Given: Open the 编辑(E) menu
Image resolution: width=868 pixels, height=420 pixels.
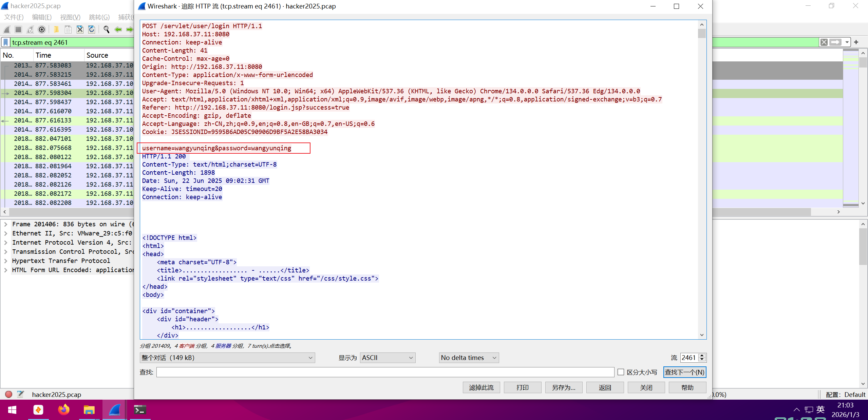Looking at the screenshot, I should tap(41, 17).
